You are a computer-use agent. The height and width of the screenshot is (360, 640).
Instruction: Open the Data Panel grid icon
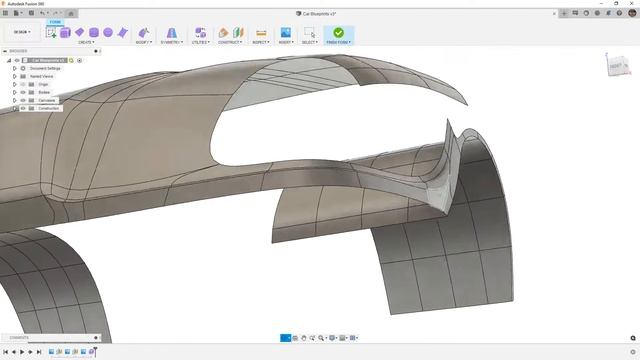5,13
